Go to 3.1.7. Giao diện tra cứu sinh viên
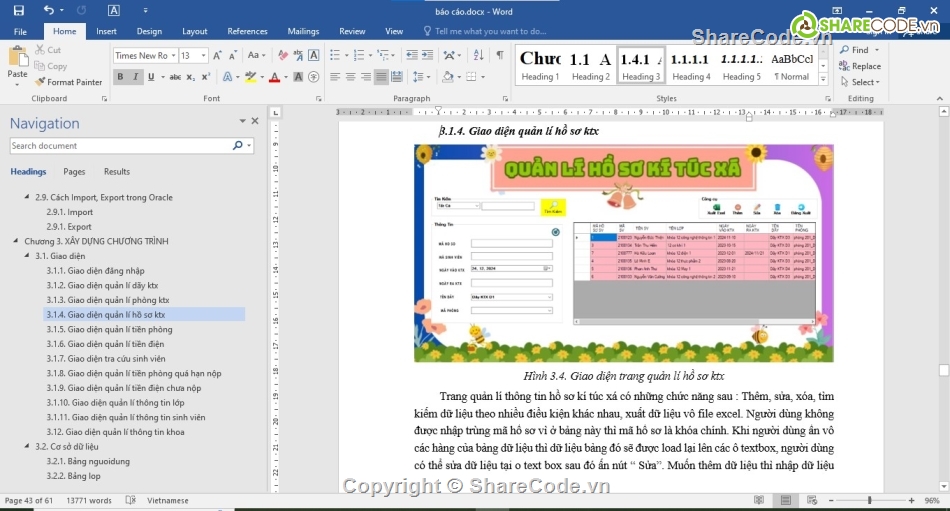 tap(106, 358)
